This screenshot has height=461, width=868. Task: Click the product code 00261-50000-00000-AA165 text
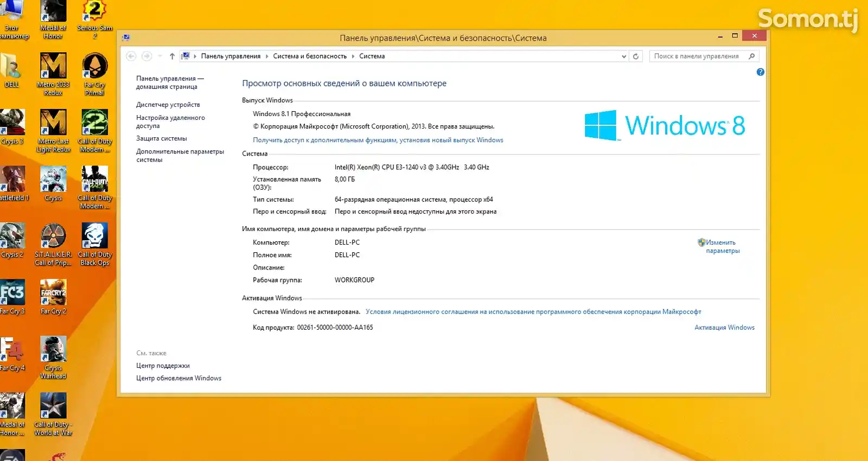(335, 328)
